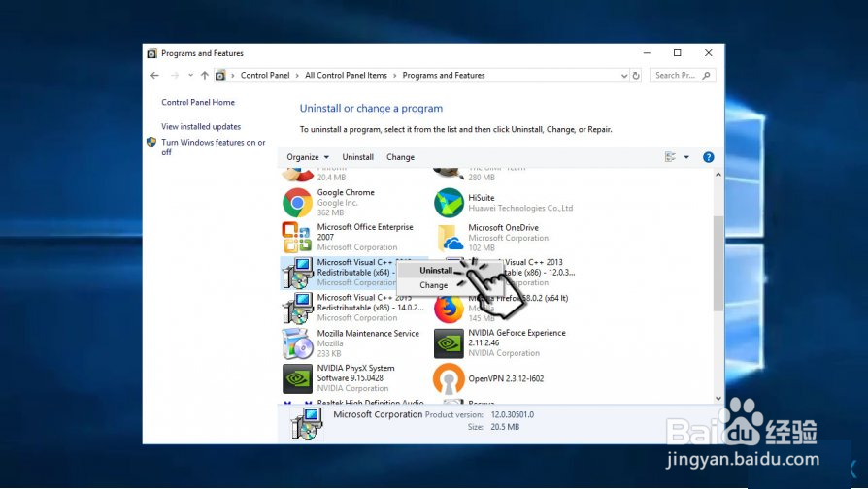Open the help question mark icon
Viewport: 868px width, 489px height.
708,157
